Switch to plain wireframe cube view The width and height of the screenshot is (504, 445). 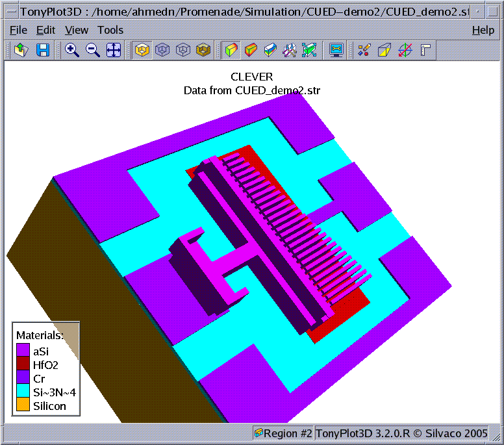click(x=183, y=50)
